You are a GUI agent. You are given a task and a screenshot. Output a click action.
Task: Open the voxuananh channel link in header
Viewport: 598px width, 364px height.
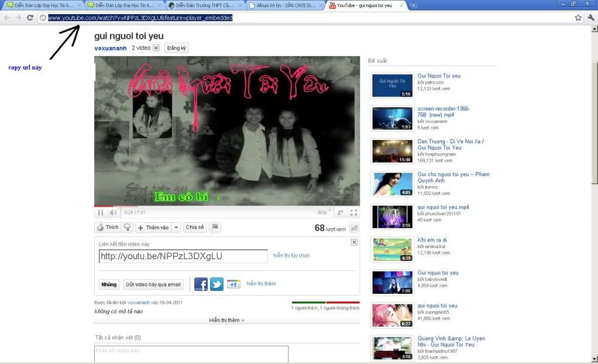point(110,48)
